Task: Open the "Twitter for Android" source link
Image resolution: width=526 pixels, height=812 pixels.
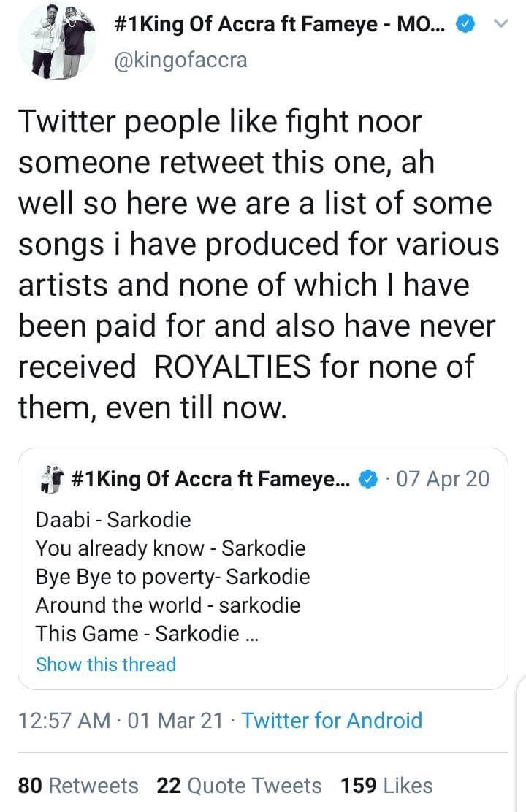Action: pyautogui.click(x=332, y=721)
